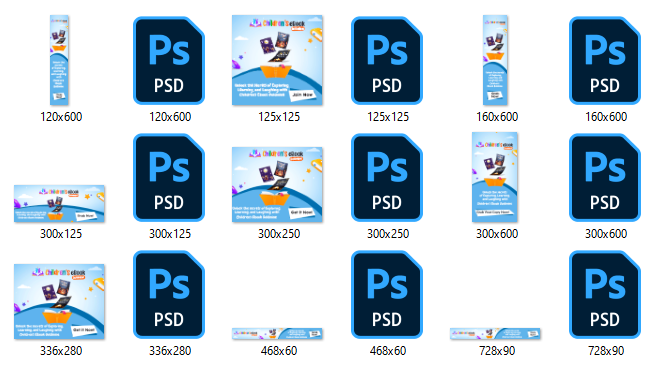Select the 468x60 banner image thumbnail
658x391 pixels.
277,334
